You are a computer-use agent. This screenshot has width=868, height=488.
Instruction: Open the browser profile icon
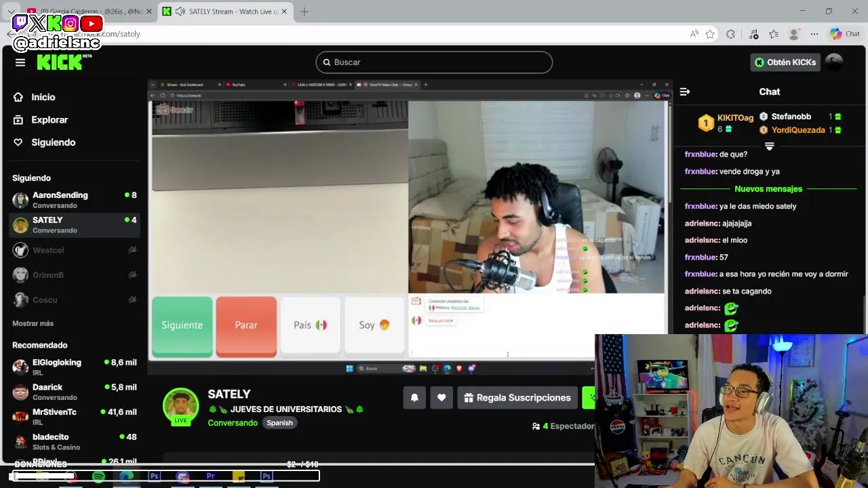[x=794, y=34]
